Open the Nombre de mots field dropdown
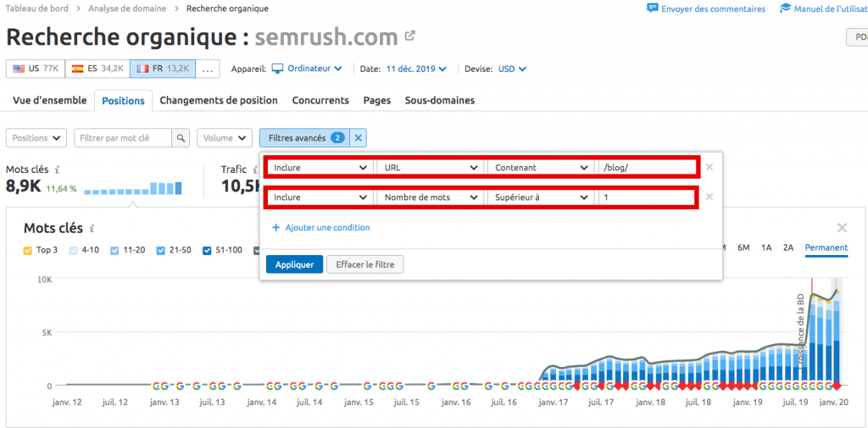Image resolution: width=868 pixels, height=428 pixels. click(x=431, y=197)
